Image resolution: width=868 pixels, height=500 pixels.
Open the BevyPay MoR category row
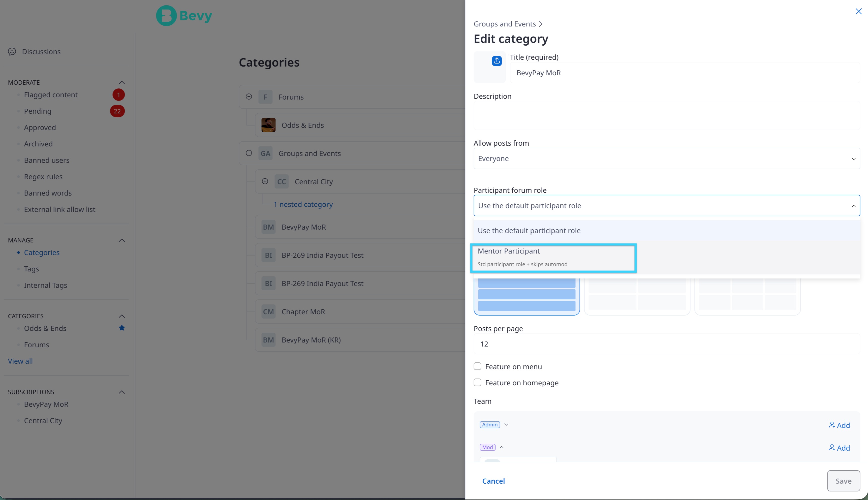click(x=360, y=227)
